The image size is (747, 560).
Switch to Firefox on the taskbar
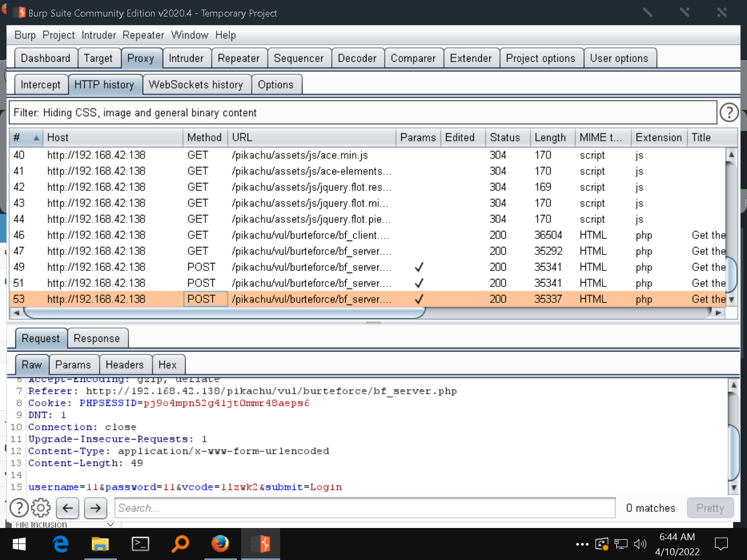(x=220, y=544)
